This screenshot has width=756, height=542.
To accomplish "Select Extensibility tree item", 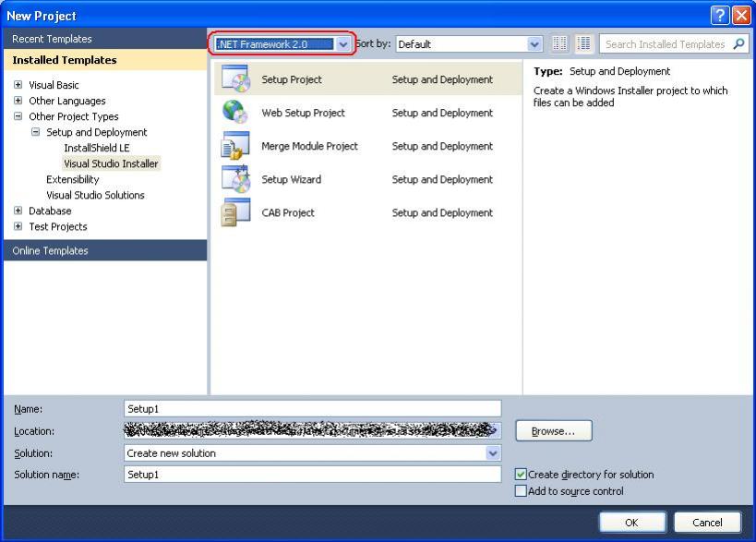I will 72,179.
